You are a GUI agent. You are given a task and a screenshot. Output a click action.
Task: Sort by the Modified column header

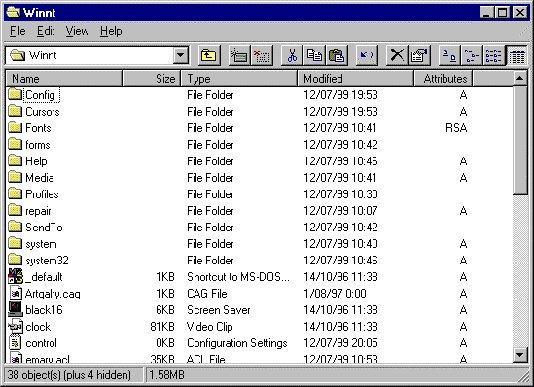[356, 79]
